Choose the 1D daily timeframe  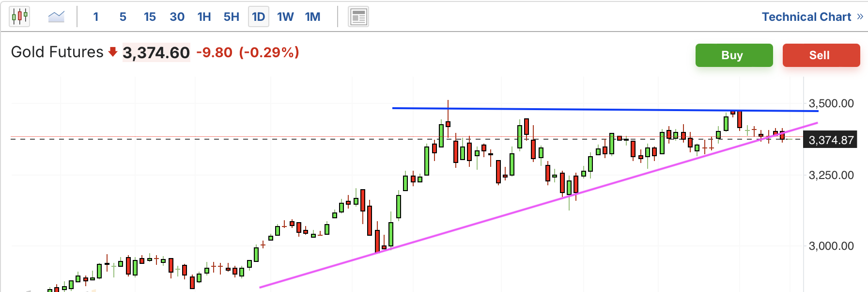point(258,17)
